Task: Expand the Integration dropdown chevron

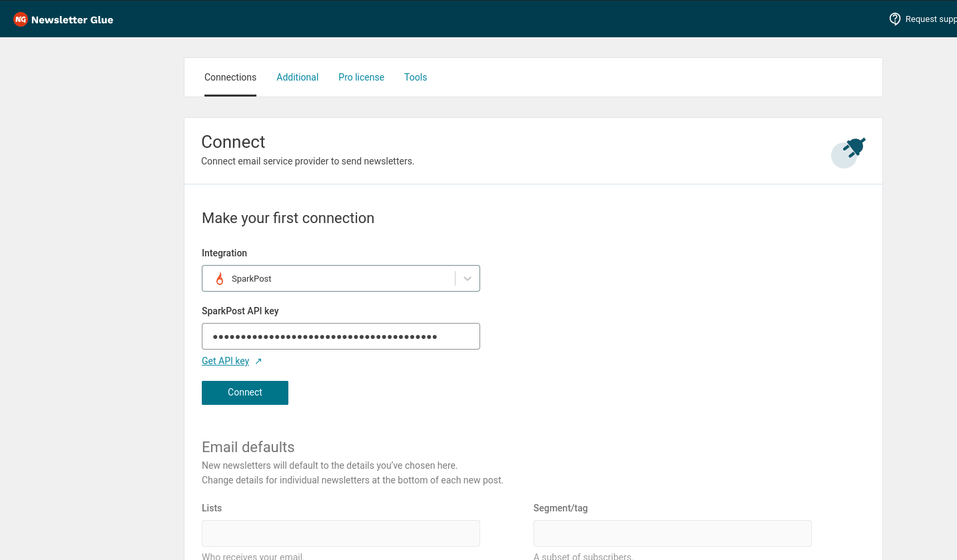Action: [468, 279]
